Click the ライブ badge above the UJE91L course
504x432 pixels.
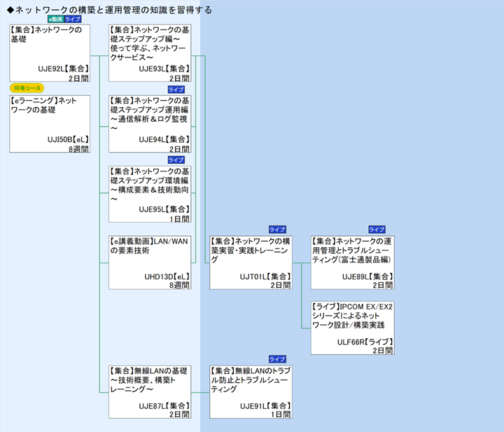tap(277, 358)
